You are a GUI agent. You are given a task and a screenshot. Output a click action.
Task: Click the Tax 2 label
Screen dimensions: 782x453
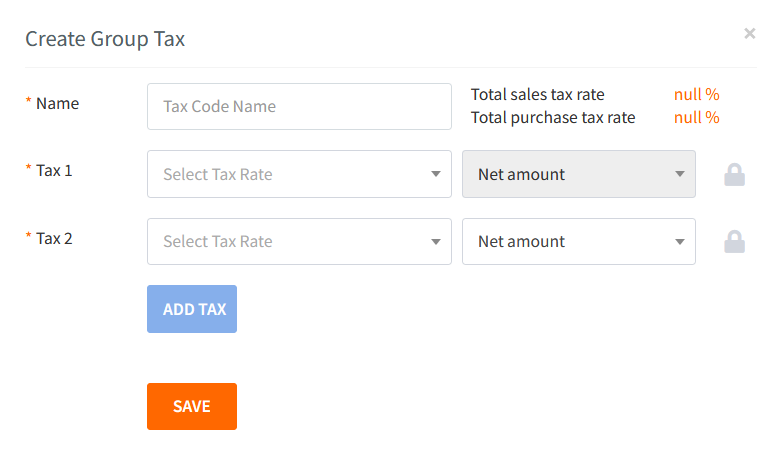(x=54, y=238)
